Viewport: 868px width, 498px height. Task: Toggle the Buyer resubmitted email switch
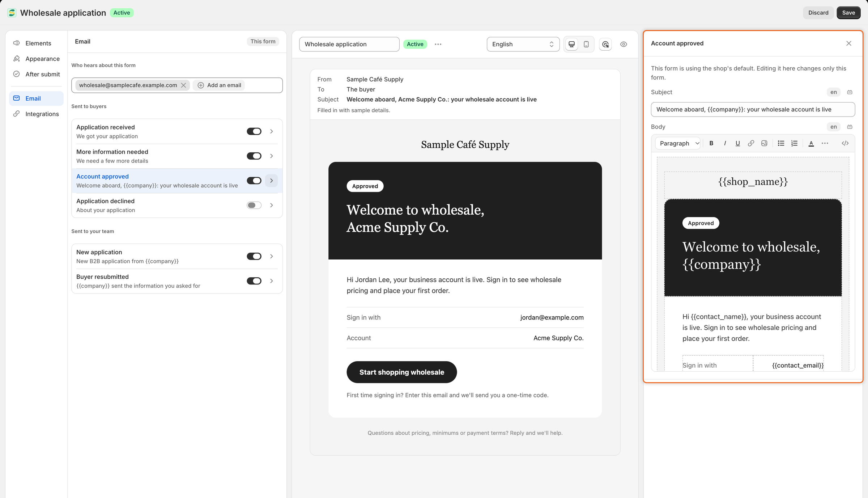point(254,281)
